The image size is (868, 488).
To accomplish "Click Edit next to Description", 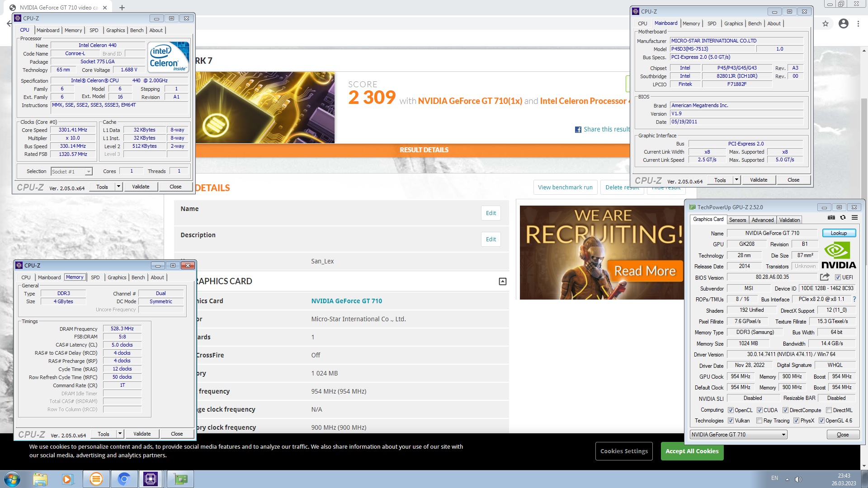I will pyautogui.click(x=491, y=239).
